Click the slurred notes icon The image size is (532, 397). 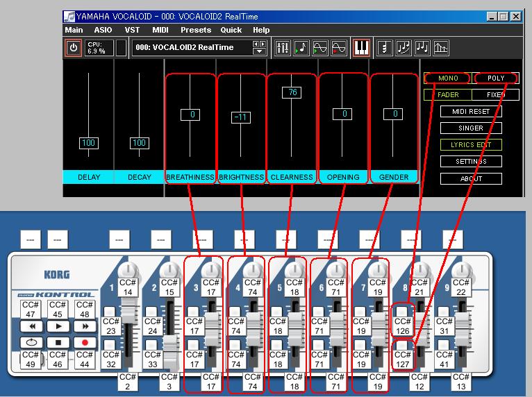404,48
